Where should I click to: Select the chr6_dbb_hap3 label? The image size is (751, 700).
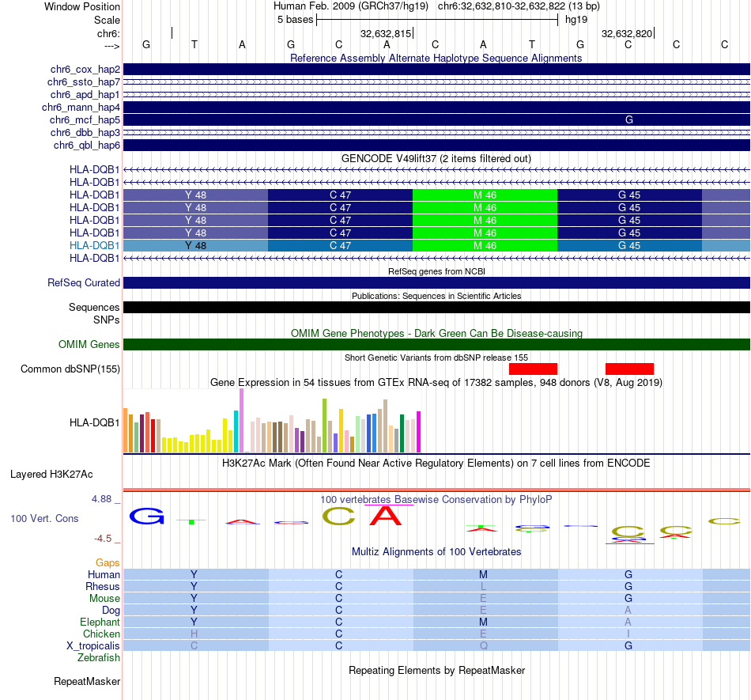(85, 132)
